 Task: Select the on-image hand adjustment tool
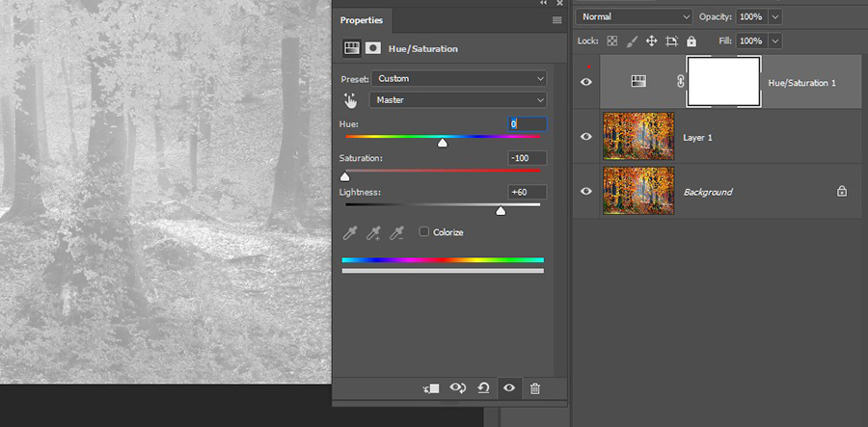351,100
